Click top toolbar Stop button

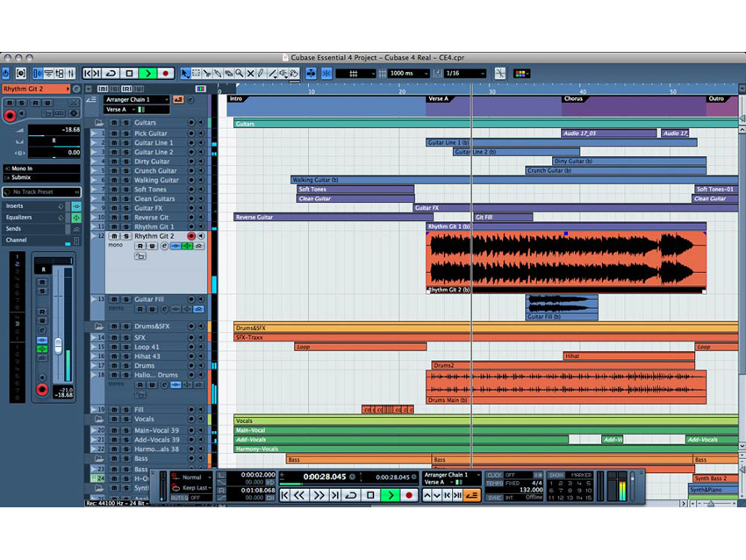click(x=129, y=73)
